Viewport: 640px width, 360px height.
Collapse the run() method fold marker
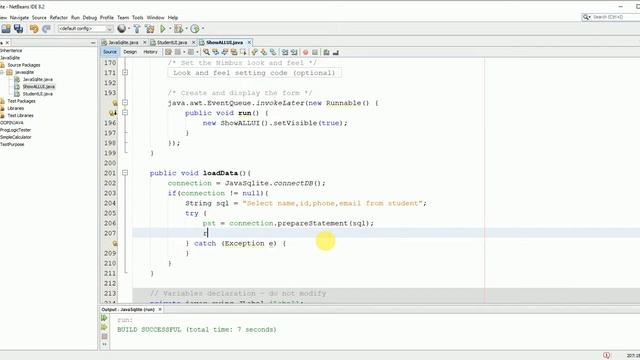[125, 113]
